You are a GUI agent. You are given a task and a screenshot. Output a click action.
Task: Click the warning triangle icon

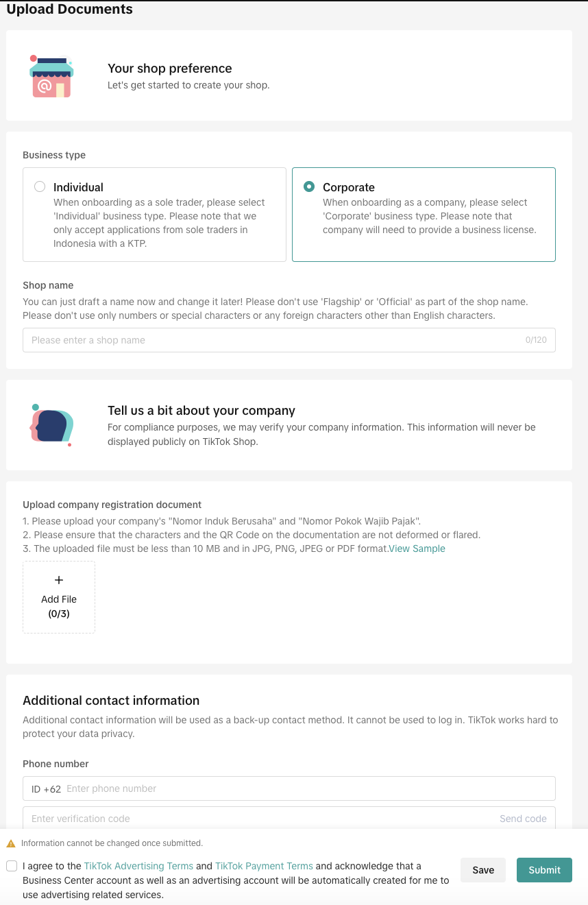[x=11, y=843]
